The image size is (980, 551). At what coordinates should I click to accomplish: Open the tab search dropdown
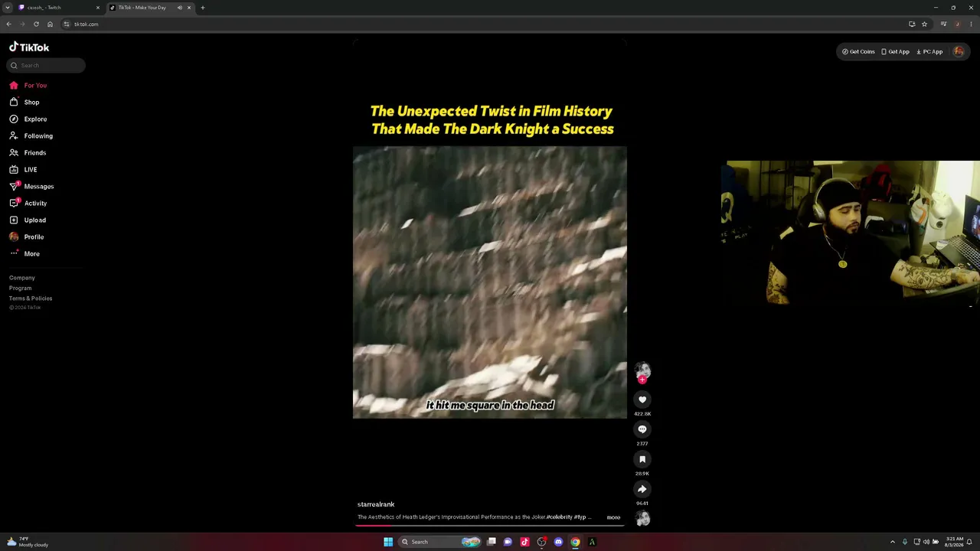click(7, 8)
